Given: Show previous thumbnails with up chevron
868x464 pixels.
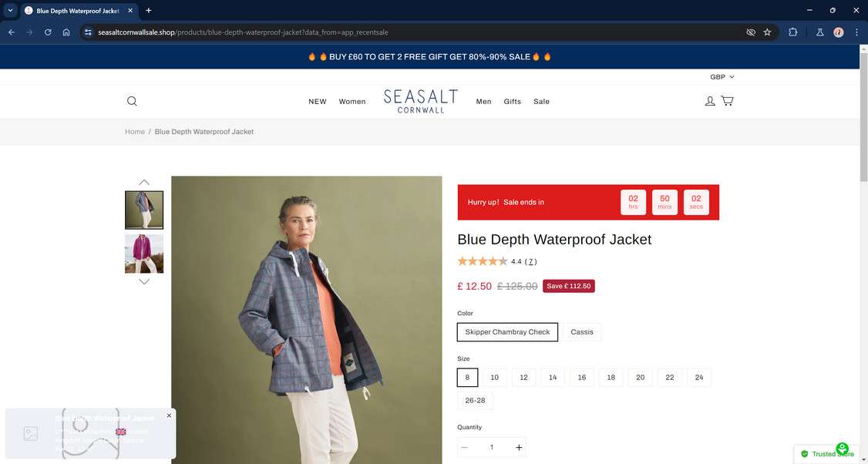Looking at the screenshot, I should click(x=144, y=182).
